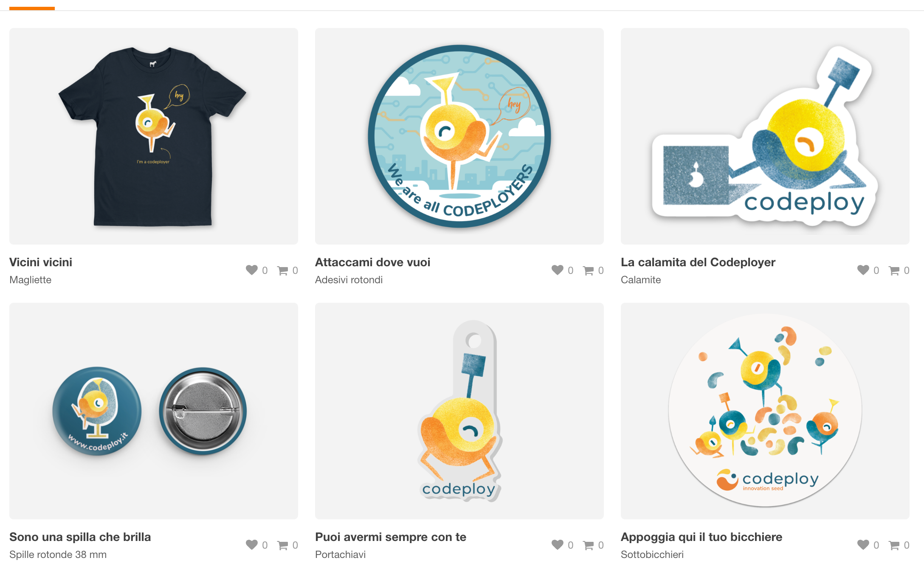Open the Attaccami dove vuoi title

pos(373,262)
